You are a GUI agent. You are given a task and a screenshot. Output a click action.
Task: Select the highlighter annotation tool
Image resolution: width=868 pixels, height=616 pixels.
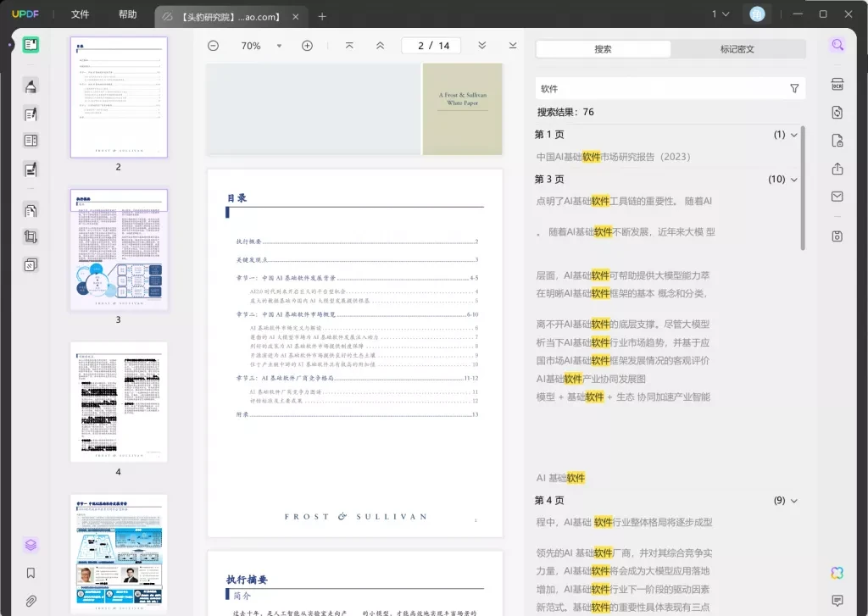30,85
